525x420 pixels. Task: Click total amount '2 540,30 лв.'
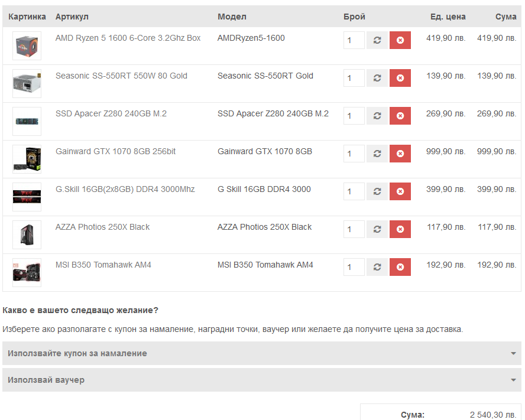493,415
